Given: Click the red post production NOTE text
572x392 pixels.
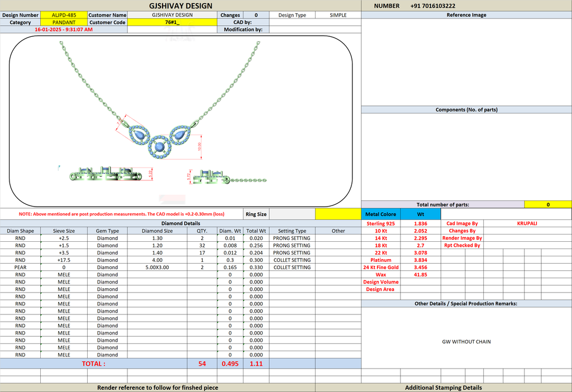Looking at the screenshot, I should tap(121, 214).
